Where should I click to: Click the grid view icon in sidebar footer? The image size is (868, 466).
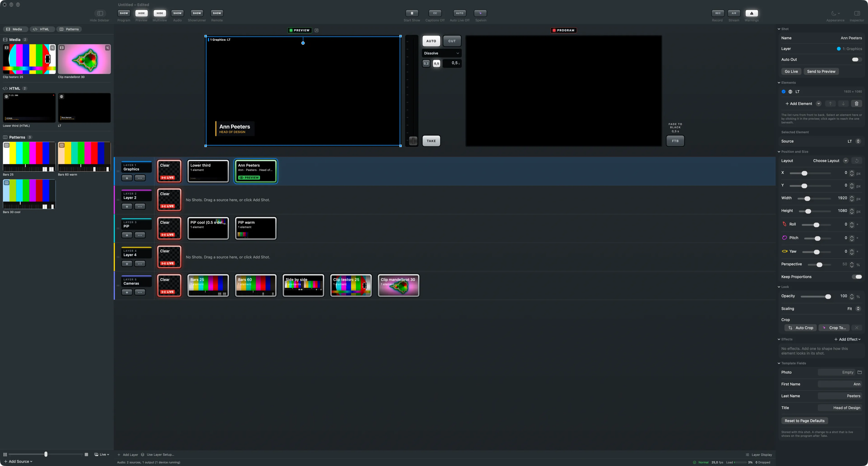(5, 454)
